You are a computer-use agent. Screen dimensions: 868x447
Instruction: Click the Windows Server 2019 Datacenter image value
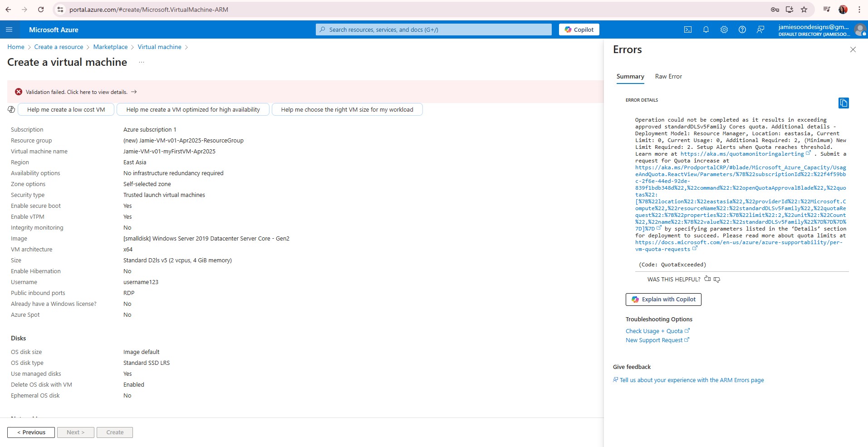[x=206, y=239]
